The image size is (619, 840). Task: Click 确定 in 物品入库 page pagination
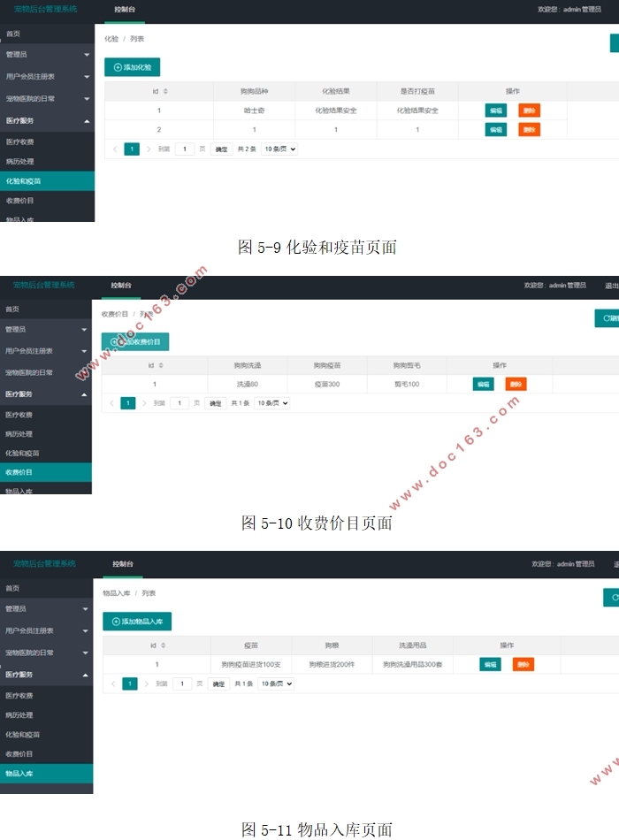218,683
